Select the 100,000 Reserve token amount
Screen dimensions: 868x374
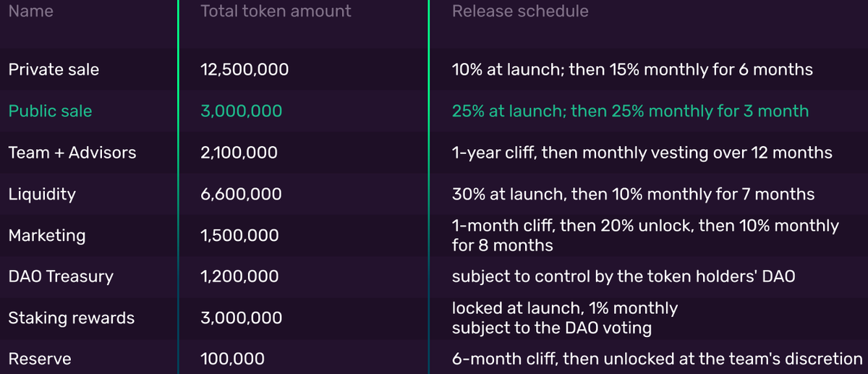tap(231, 359)
